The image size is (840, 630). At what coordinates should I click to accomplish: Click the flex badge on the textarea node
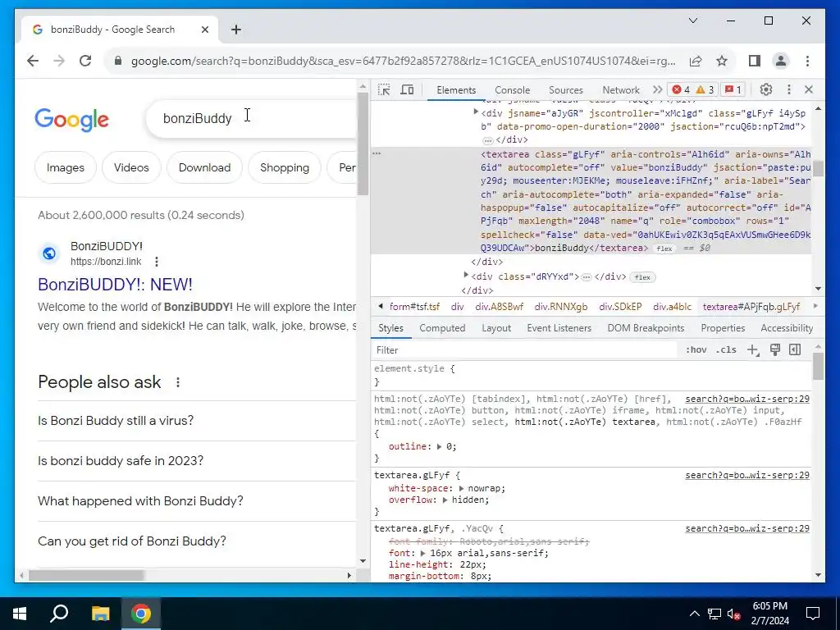tap(664, 249)
